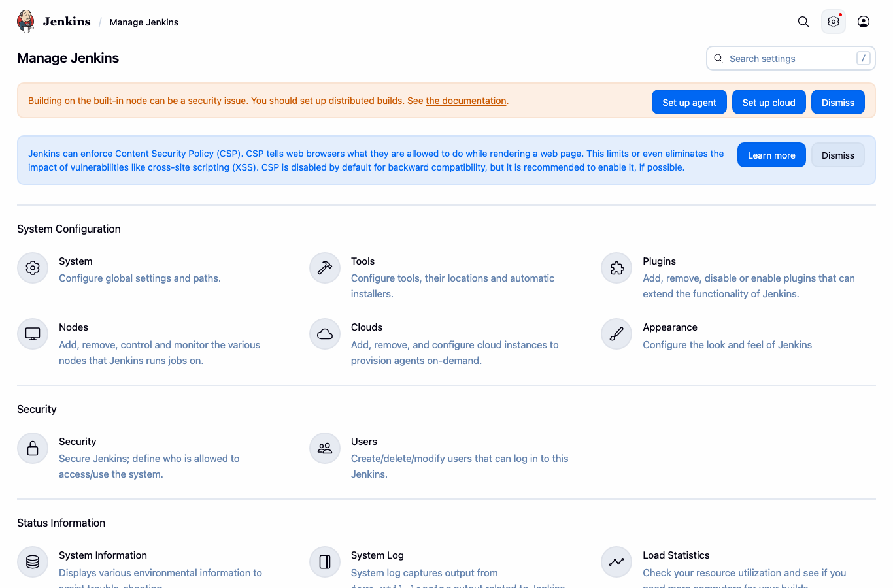Click the Set up agent button
Viewport: 893px width, 588px height.
click(689, 102)
